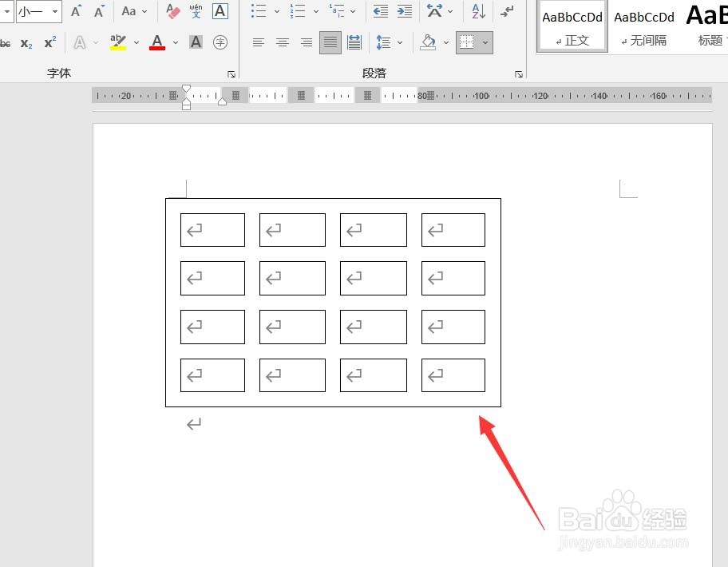Click the Borders icon
This screenshot has height=567, width=728.
[467, 42]
